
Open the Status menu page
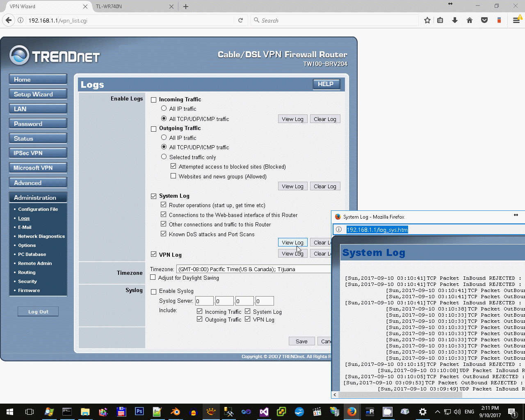click(38, 139)
